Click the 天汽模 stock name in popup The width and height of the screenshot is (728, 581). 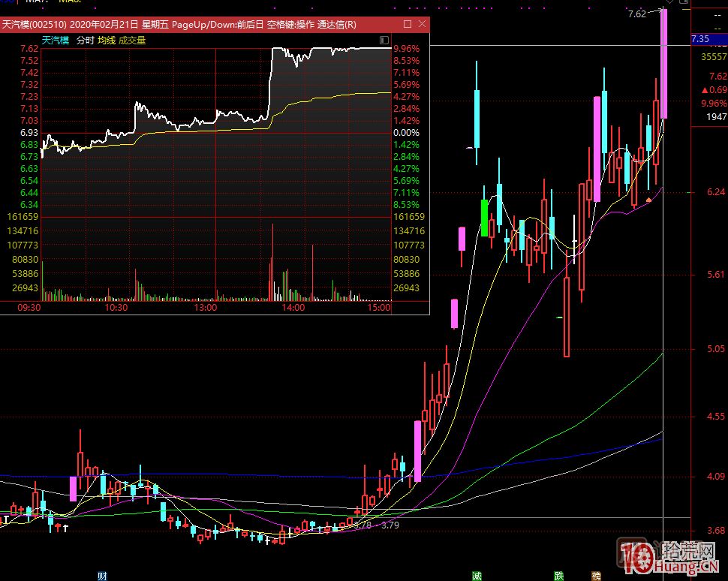(x=55, y=41)
